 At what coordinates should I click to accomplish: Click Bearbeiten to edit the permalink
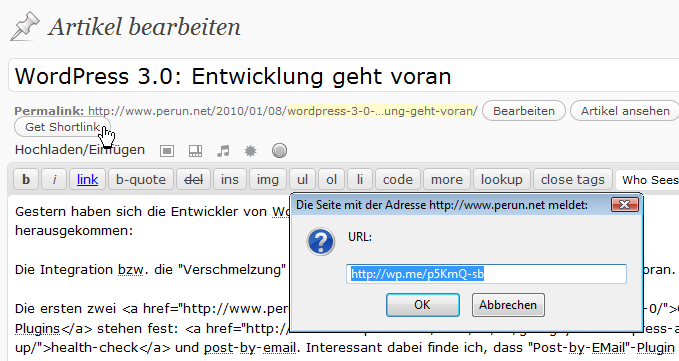tap(524, 111)
